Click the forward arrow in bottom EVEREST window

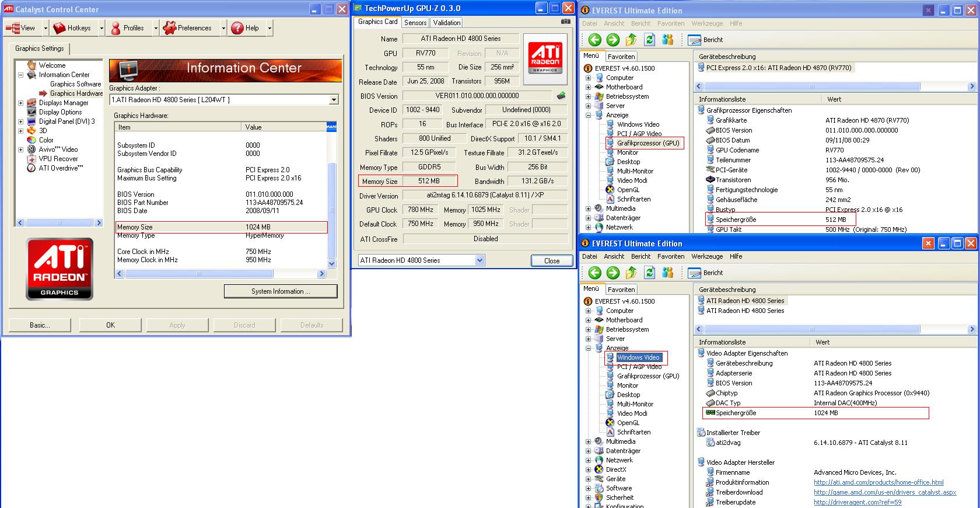[612, 273]
